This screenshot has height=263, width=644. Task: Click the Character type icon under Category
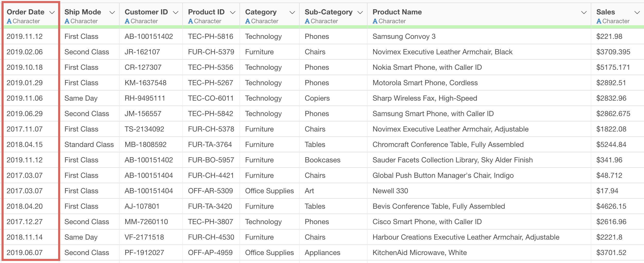[x=247, y=21]
